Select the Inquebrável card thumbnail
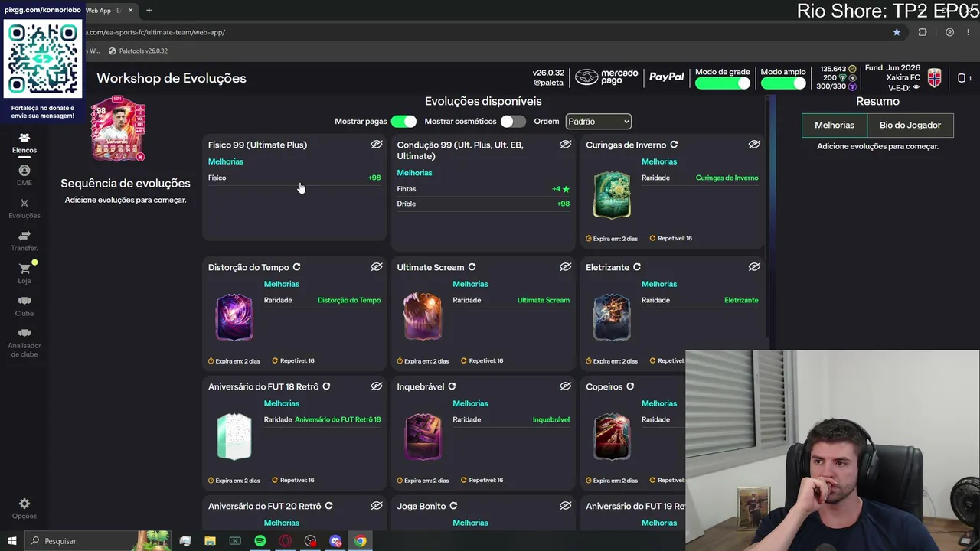This screenshot has width=980, height=551. tap(423, 436)
